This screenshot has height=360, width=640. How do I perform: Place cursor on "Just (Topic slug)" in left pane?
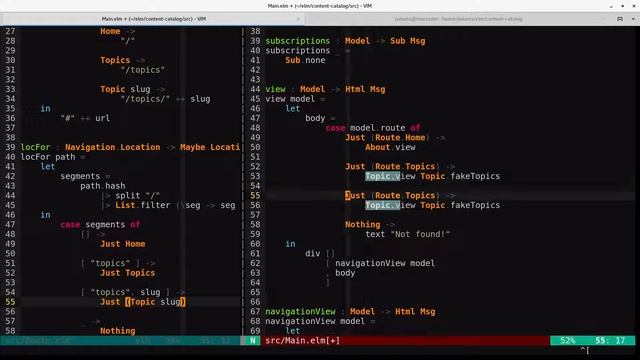[143, 302]
